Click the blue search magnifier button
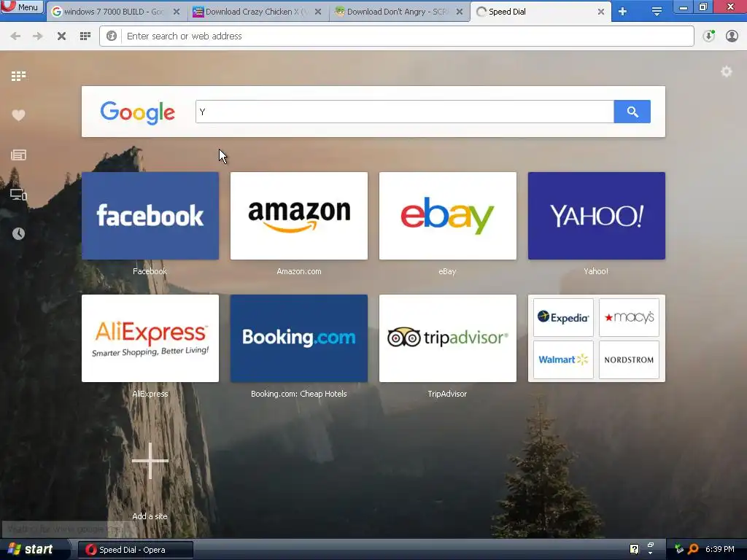Image resolution: width=747 pixels, height=560 pixels. pos(632,112)
